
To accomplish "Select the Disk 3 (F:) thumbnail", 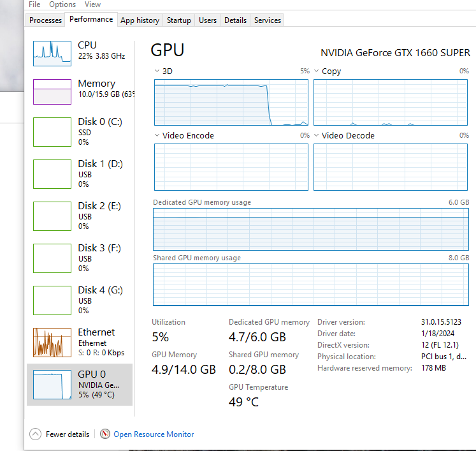I will click(x=52, y=258).
